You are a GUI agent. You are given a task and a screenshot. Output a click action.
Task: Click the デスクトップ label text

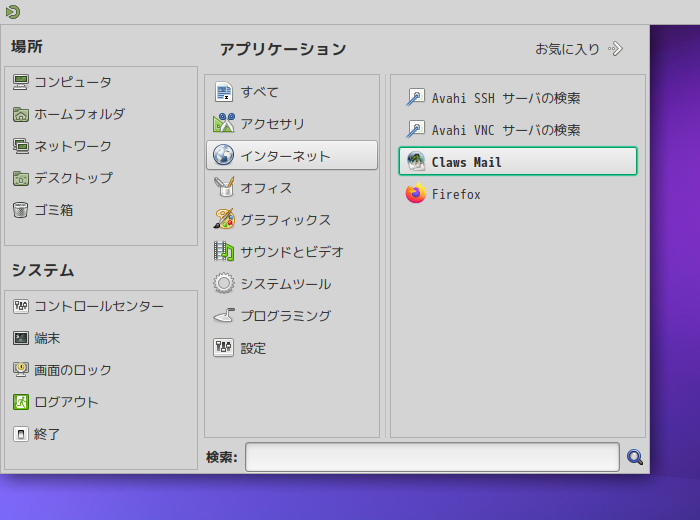73,178
